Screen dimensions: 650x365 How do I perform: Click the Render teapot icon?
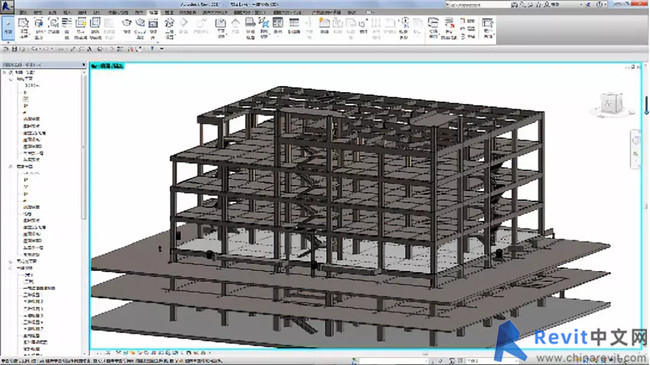(x=127, y=26)
